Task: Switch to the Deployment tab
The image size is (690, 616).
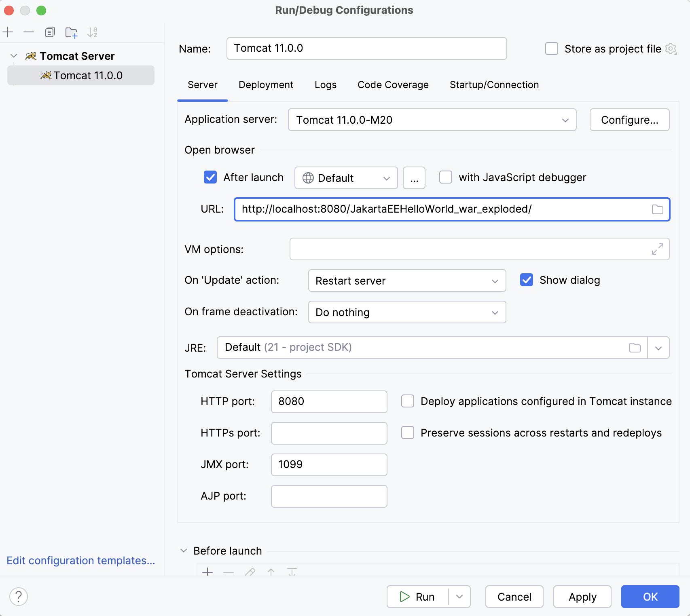Action: click(266, 85)
